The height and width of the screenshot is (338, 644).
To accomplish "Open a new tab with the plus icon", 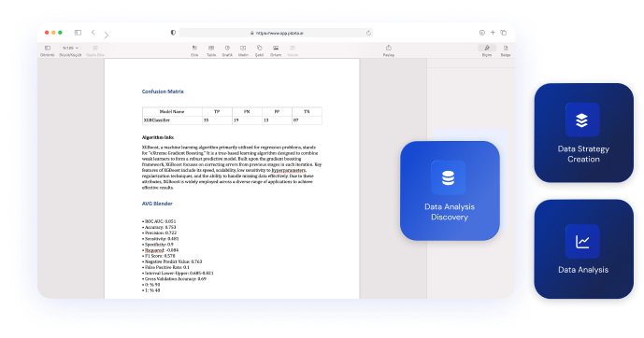I will pyautogui.click(x=493, y=33).
